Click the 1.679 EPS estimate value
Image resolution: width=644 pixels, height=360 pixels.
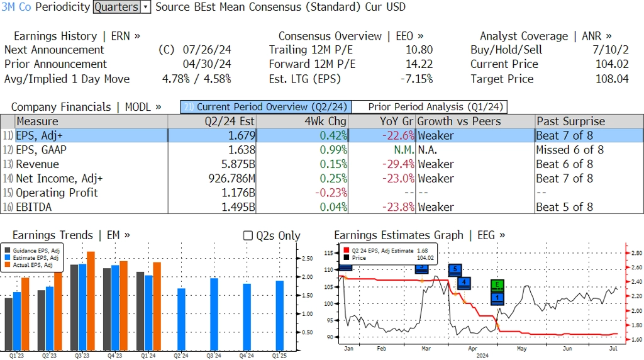coord(241,135)
